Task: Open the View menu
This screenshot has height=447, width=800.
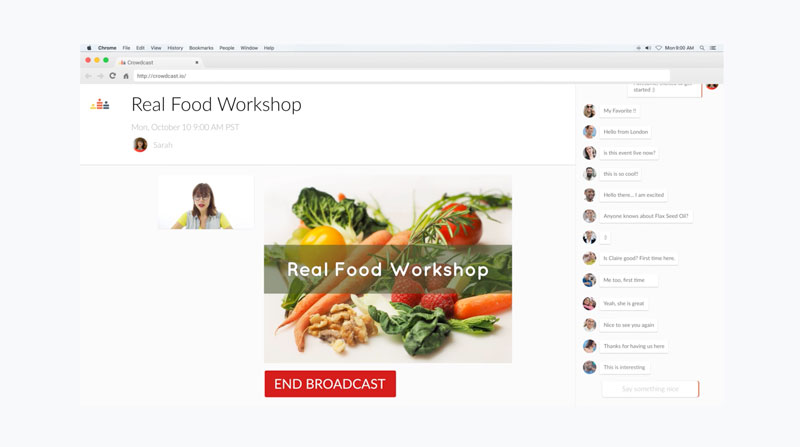Action: 156,48
